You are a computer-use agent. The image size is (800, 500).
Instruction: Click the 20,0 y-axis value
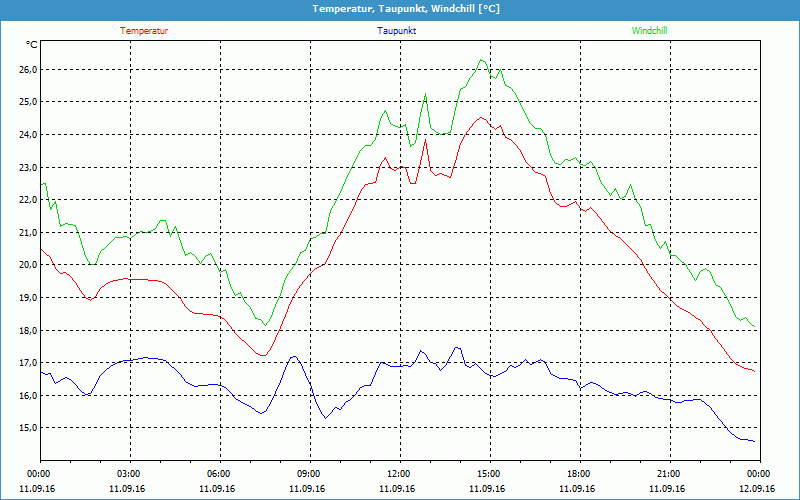tap(26, 265)
